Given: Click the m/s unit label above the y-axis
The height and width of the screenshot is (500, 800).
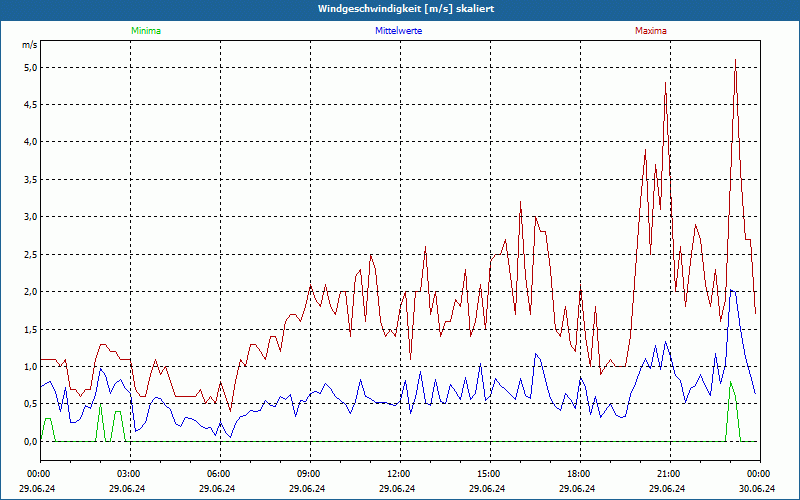Looking at the screenshot, I should coord(29,45).
